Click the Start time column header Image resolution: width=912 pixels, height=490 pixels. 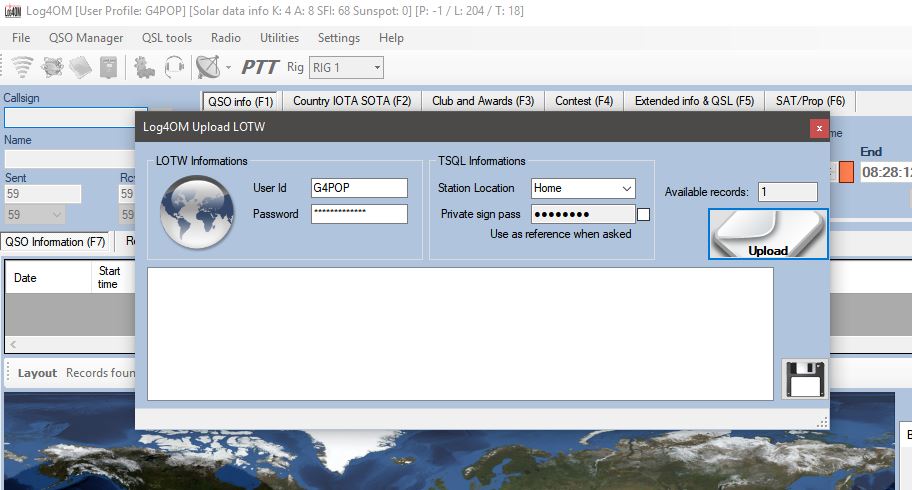113,278
